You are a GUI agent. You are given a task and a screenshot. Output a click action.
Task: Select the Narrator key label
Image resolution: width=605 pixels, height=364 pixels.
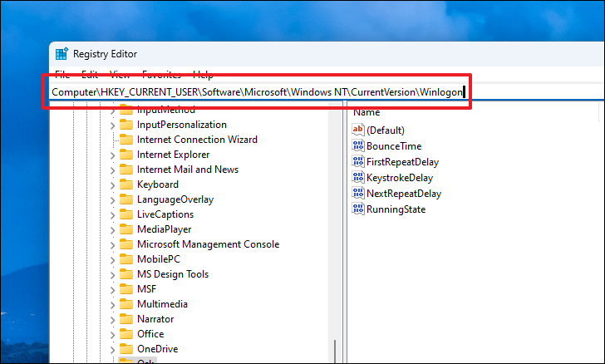pos(155,319)
